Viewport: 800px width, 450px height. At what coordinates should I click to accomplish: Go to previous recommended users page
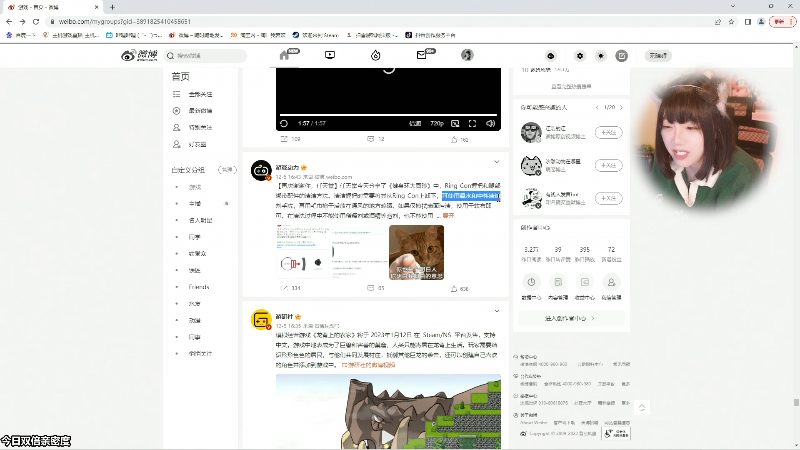pyautogui.click(x=597, y=108)
